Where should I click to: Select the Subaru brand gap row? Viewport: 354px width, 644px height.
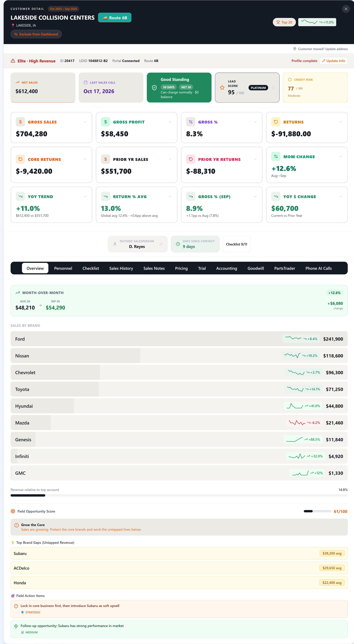click(179, 553)
